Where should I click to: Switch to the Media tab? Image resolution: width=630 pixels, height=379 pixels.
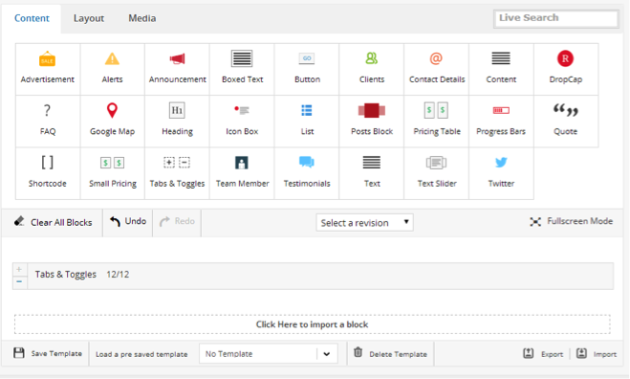pyautogui.click(x=142, y=18)
